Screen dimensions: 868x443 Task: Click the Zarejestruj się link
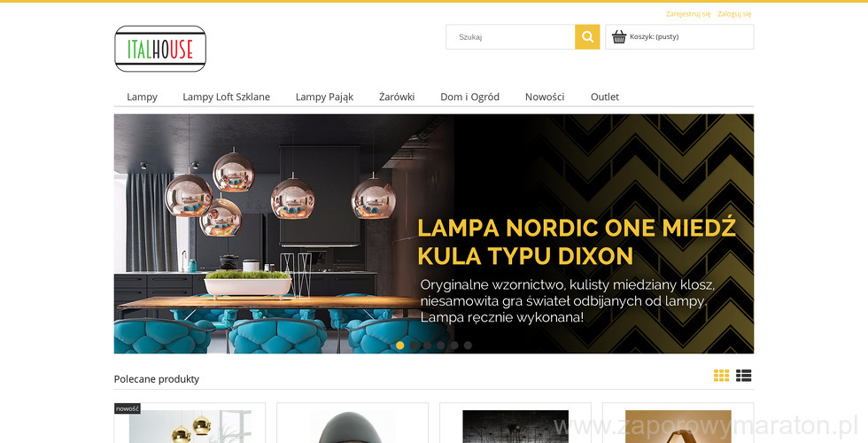point(688,14)
